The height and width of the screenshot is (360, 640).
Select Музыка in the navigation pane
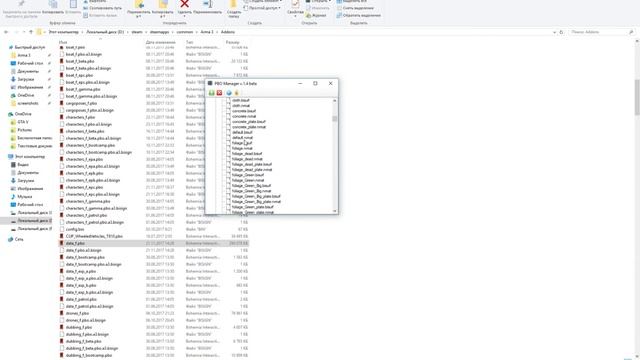pyautogui.click(x=24, y=197)
